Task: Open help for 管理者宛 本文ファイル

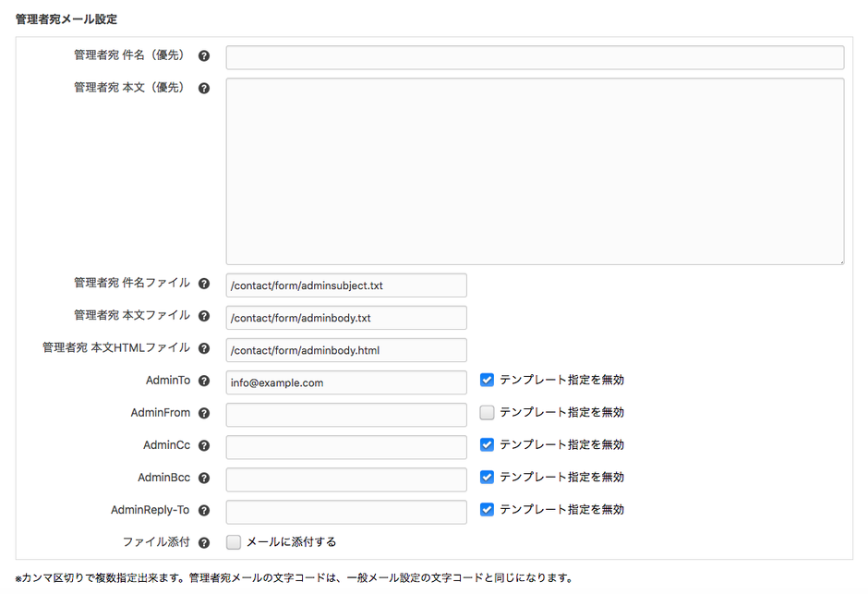Action: pyautogui.click(x=204, y=315)
